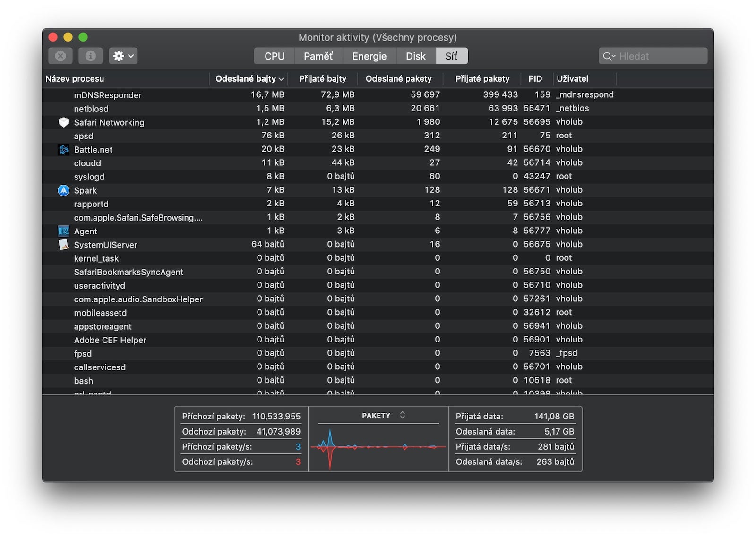This screenshot has width=756, height=538.
Task: Click the quit process stop icon
Action: 60,56
